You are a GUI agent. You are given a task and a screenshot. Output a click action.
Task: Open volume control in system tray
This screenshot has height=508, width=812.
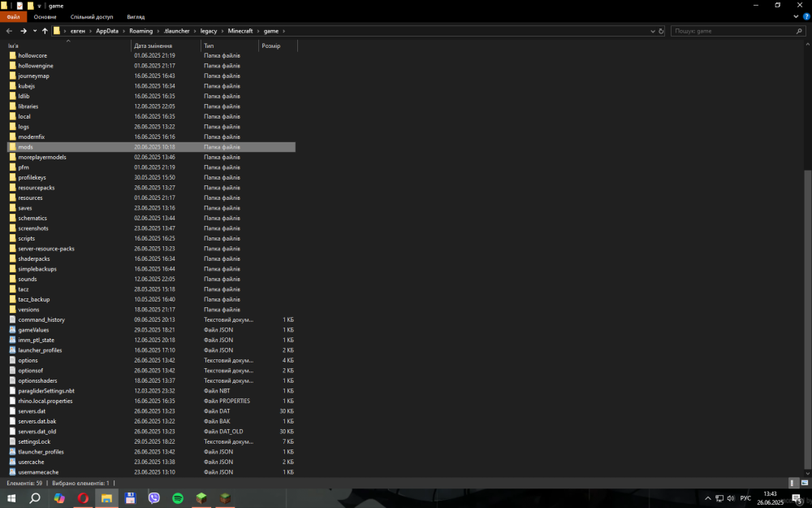pyautogui.click(x=731, y=499)
